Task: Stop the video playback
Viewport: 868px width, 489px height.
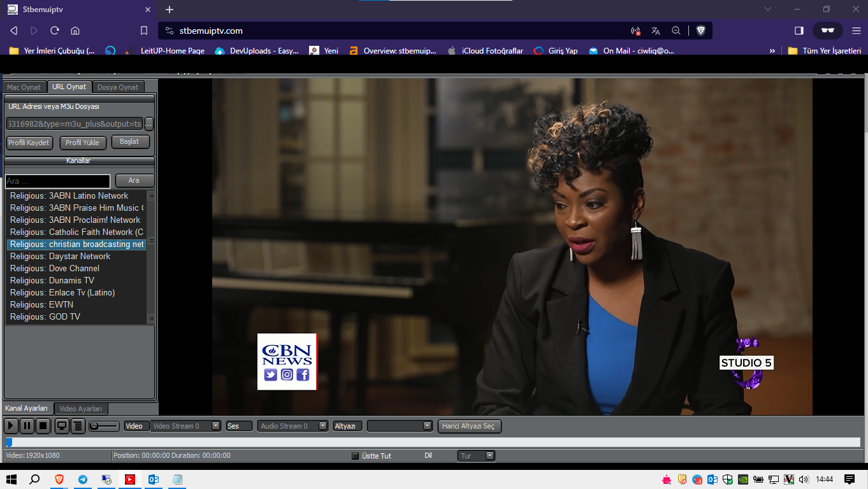Action: pyautogui.click(x=43, y=426)
